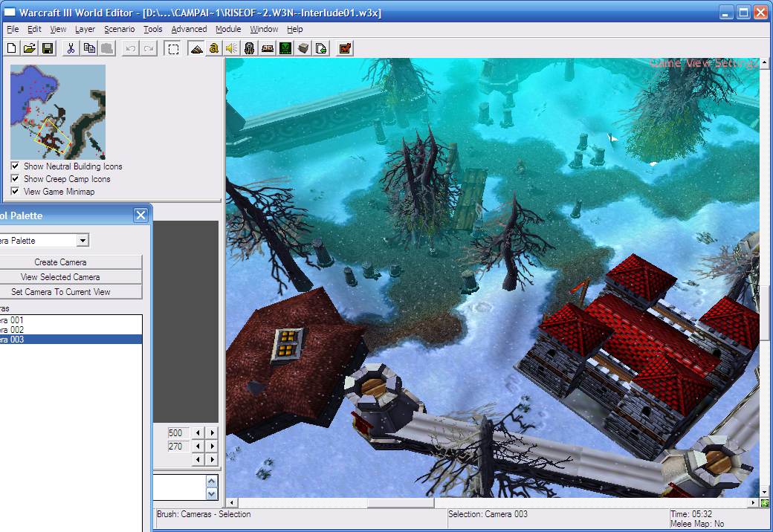Close the Tool Palette window
The width and height of the screenshot is (773, 532).
pos(141,215)
